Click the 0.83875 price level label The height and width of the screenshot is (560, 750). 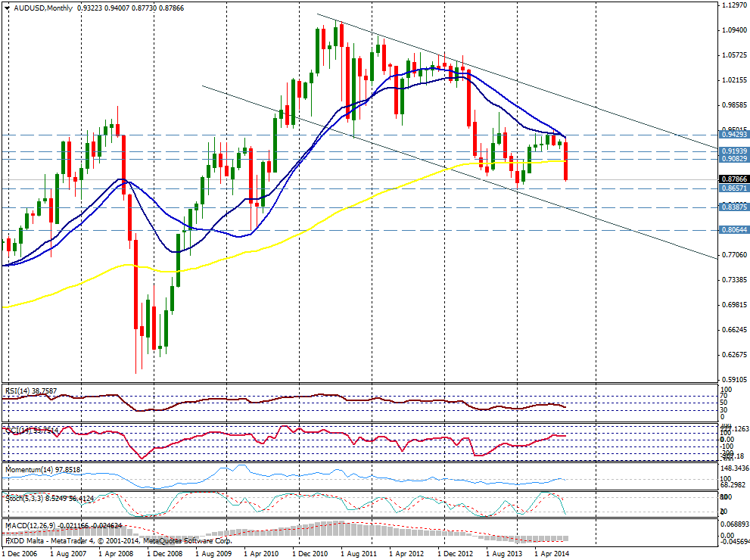(732, 207)
